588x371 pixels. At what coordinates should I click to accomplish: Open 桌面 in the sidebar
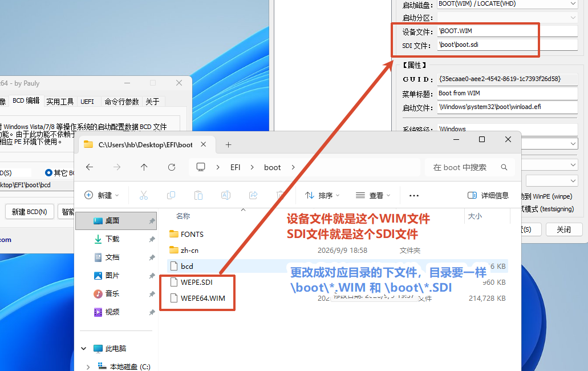click(116, 220)
